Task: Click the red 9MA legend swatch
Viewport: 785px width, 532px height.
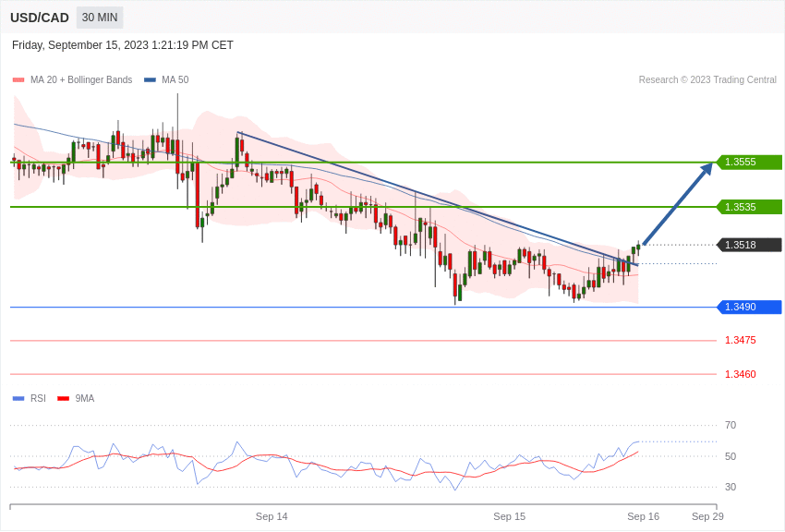Action: (64, 399)
